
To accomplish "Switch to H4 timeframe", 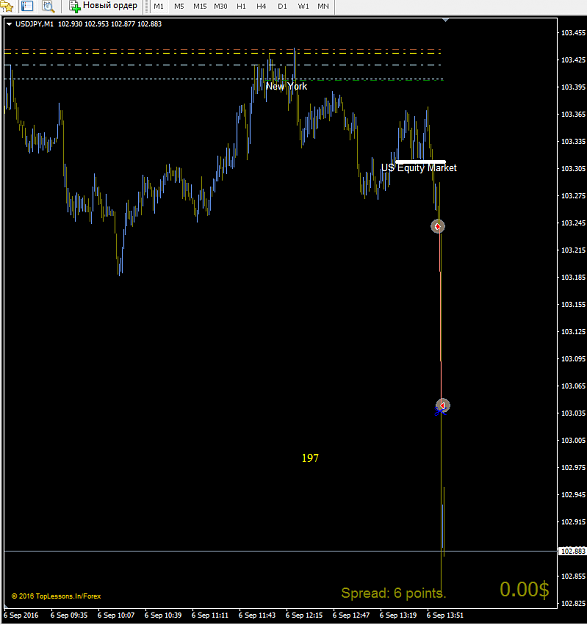I will coord(261,6).
